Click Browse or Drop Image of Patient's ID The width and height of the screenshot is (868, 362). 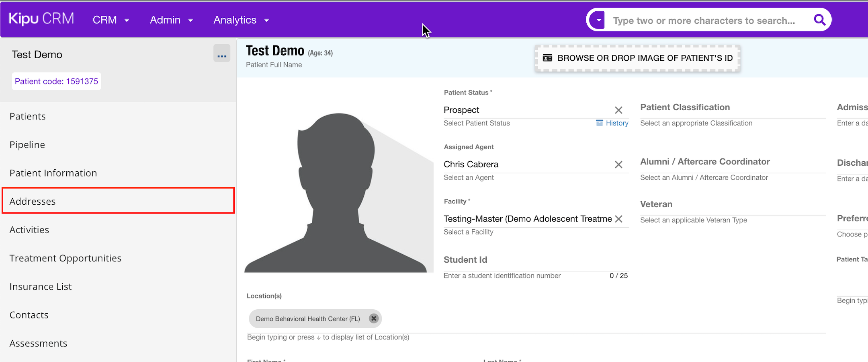tap(638, 58)
